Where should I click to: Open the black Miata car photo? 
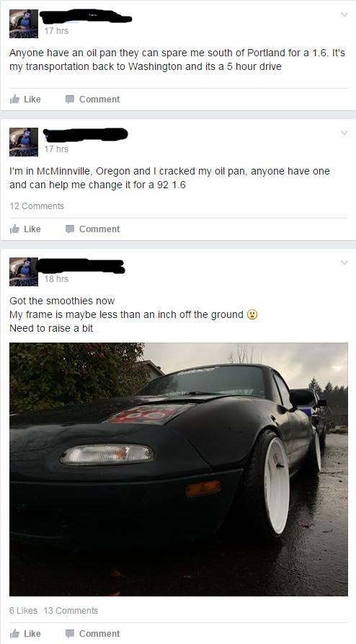click(179, 469)
